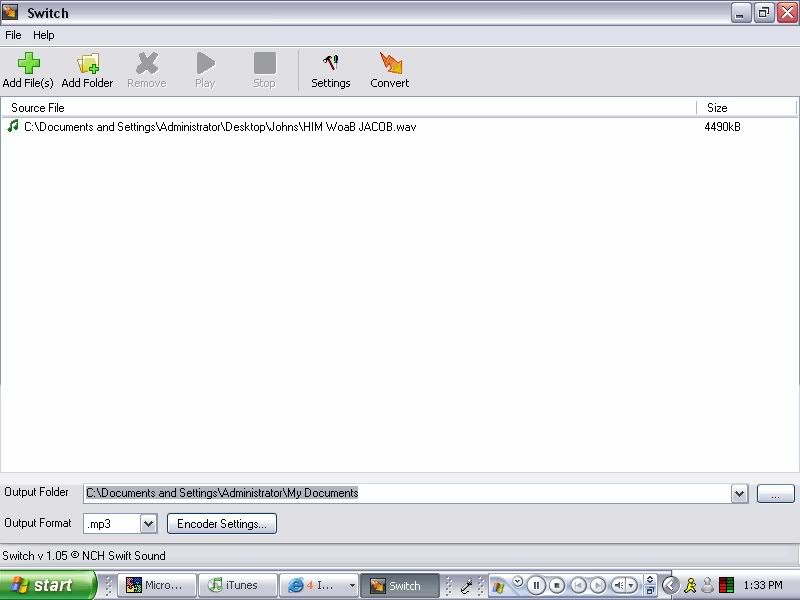Click the Windows Media Player toolbar logo
This screenshot has width=800, height=600.
[498, 586]
